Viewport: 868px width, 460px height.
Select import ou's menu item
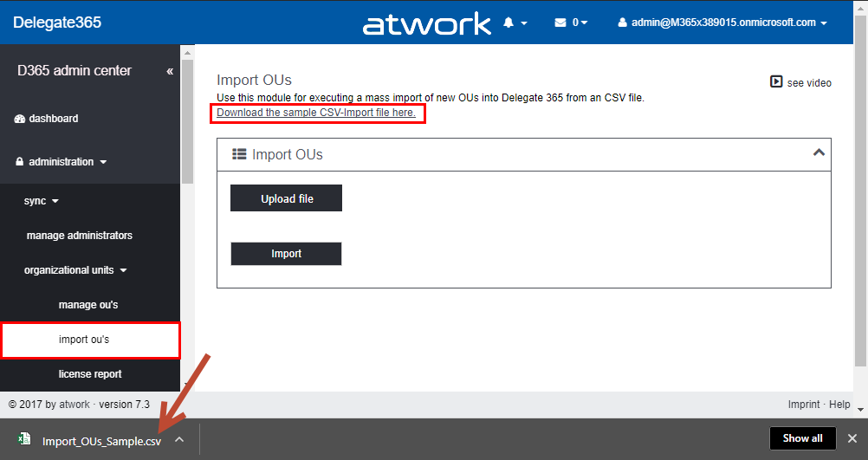(91, 340)
